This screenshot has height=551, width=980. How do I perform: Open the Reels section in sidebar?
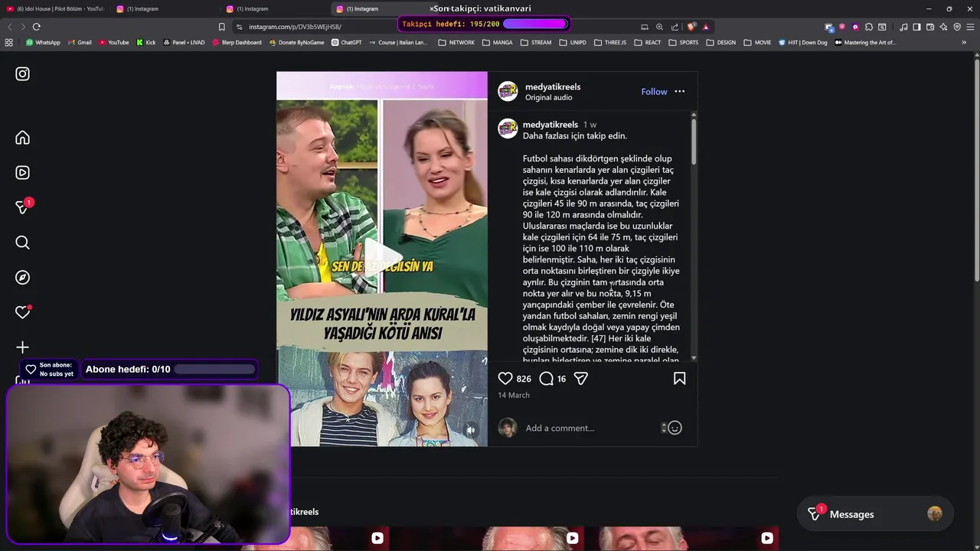pos(22,173)
